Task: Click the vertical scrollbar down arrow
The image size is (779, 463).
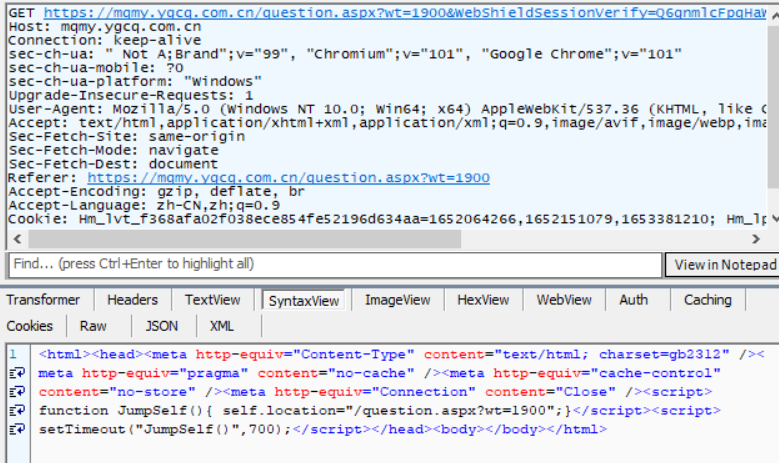Action: [x=774, y=219]
